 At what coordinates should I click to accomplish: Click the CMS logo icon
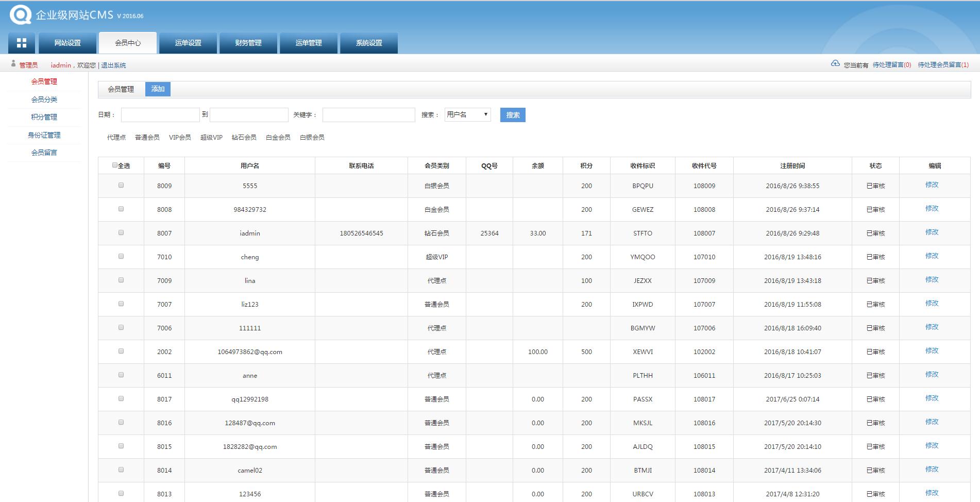(21, 15)
